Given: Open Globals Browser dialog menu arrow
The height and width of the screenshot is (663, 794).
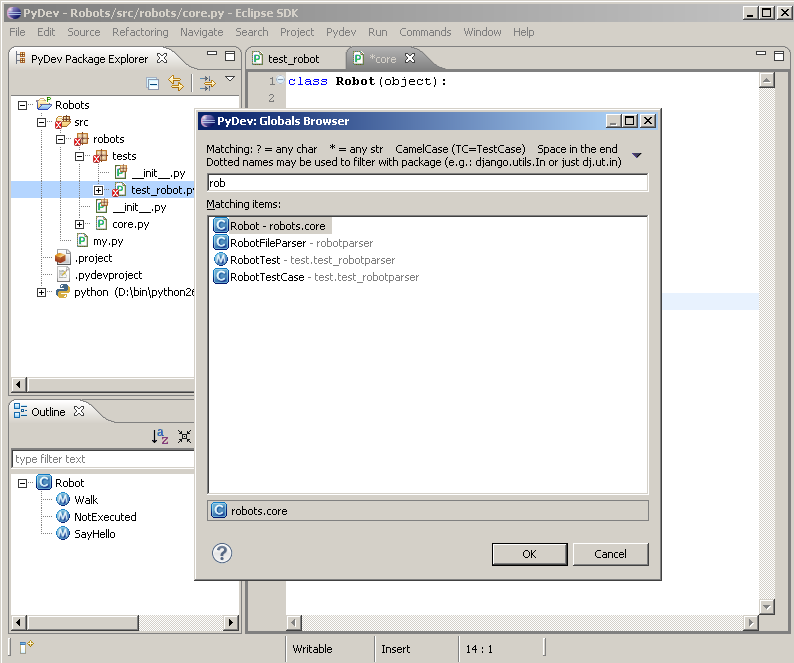Looking at the screenshot, I should tap(637, 155).
